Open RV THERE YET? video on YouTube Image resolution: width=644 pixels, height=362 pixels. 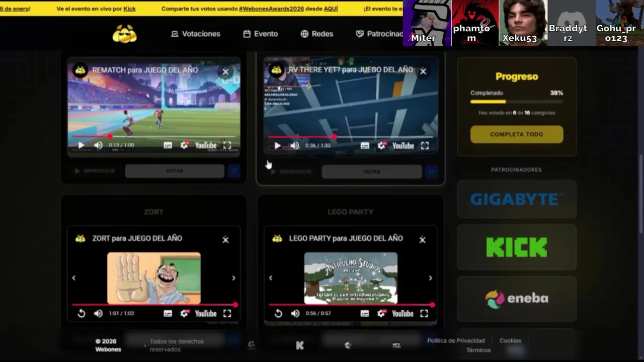point(403,146)
